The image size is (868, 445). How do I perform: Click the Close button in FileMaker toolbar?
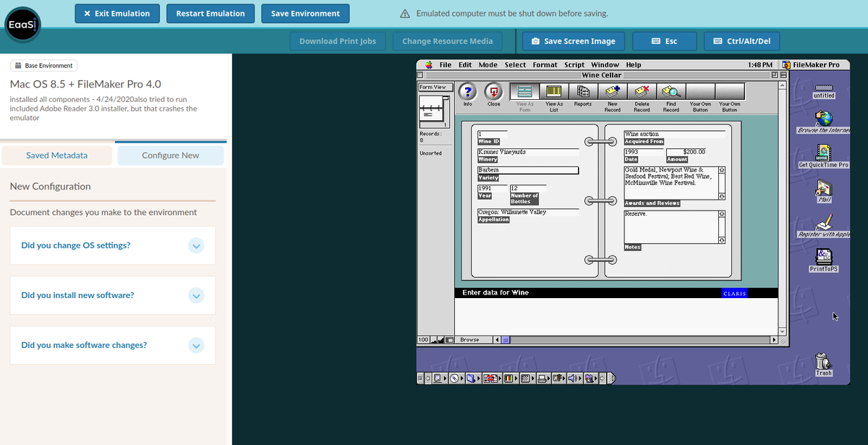(494, 91)
